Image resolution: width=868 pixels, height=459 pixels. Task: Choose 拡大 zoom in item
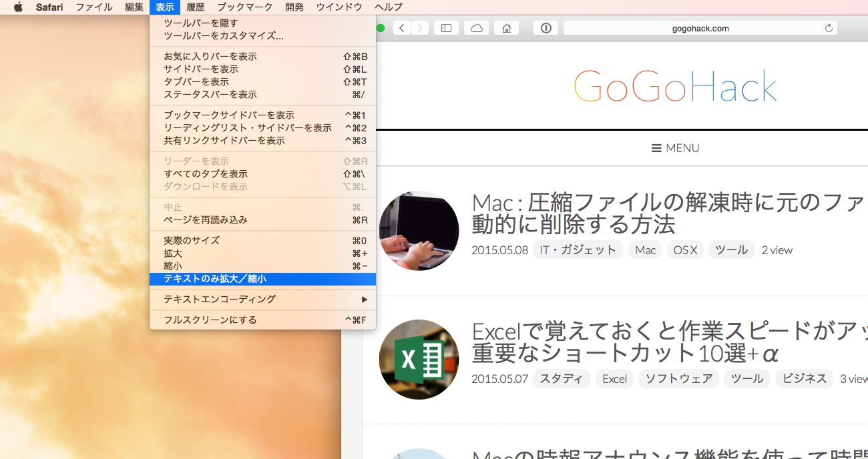263,254
